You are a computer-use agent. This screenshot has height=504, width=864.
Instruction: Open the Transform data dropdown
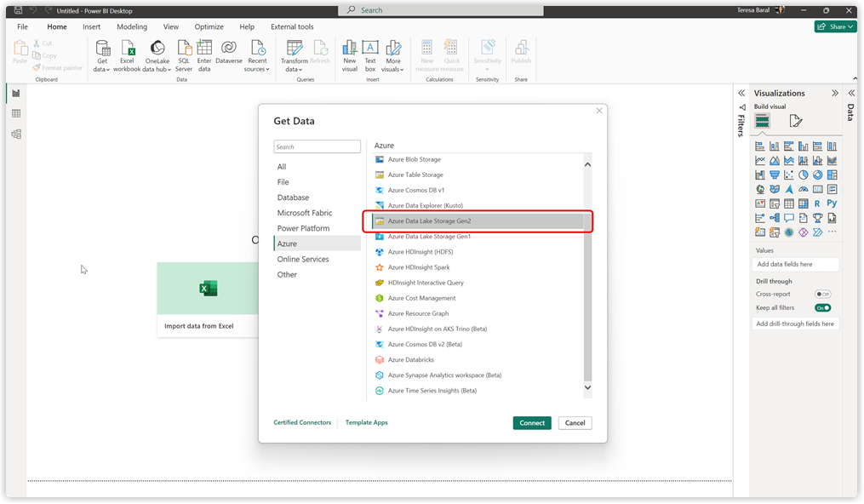coord(295,56)
